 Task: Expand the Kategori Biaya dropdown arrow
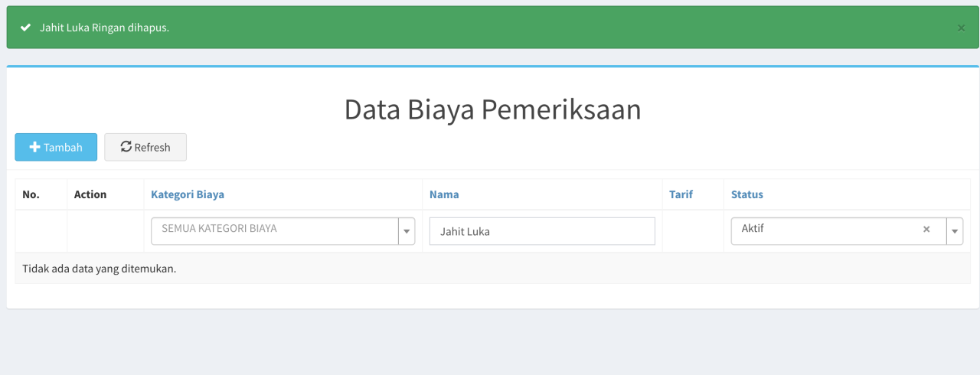(407, 230)
